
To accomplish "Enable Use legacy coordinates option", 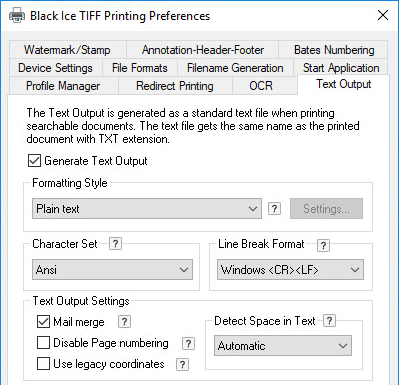I will tap(43, 364).
